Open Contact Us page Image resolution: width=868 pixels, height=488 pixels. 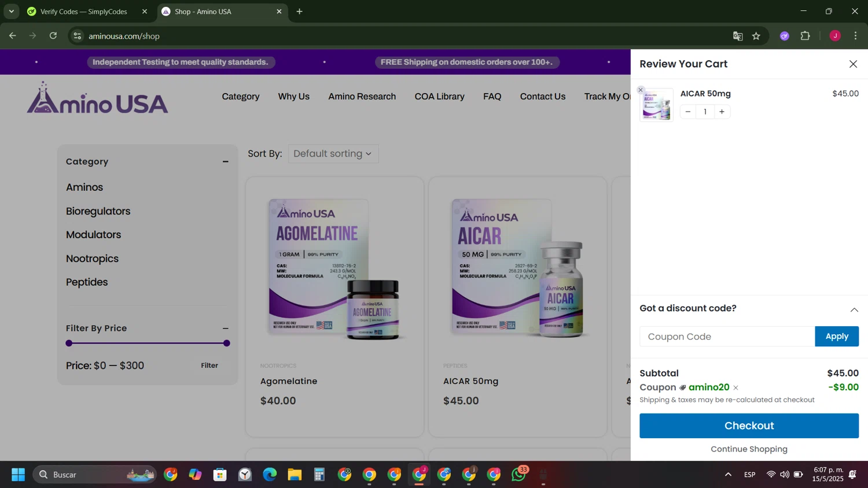[x=543, y=97]
